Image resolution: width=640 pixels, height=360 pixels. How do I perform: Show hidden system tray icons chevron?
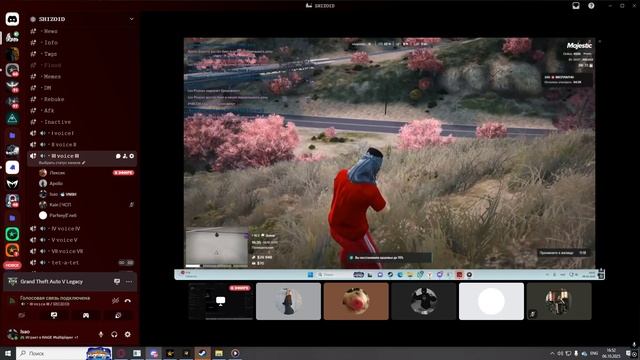pyautogui.click(x=552, y=353)
